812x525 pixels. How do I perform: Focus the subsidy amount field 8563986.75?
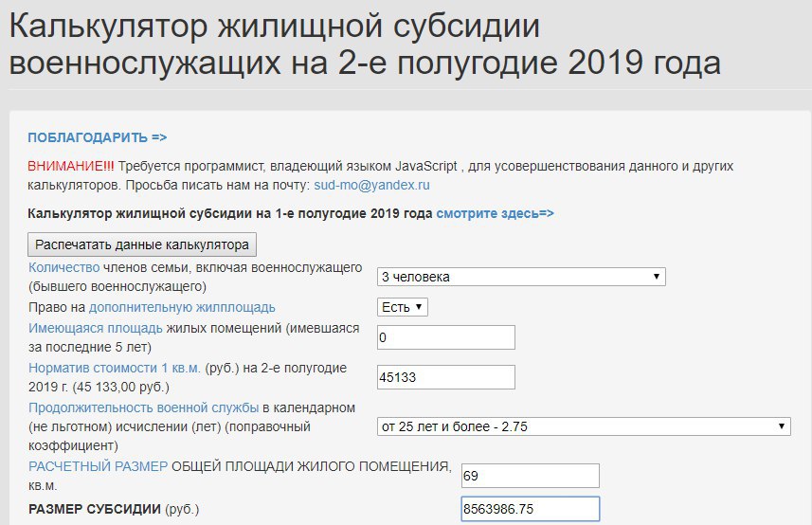[x=531, y=509]
